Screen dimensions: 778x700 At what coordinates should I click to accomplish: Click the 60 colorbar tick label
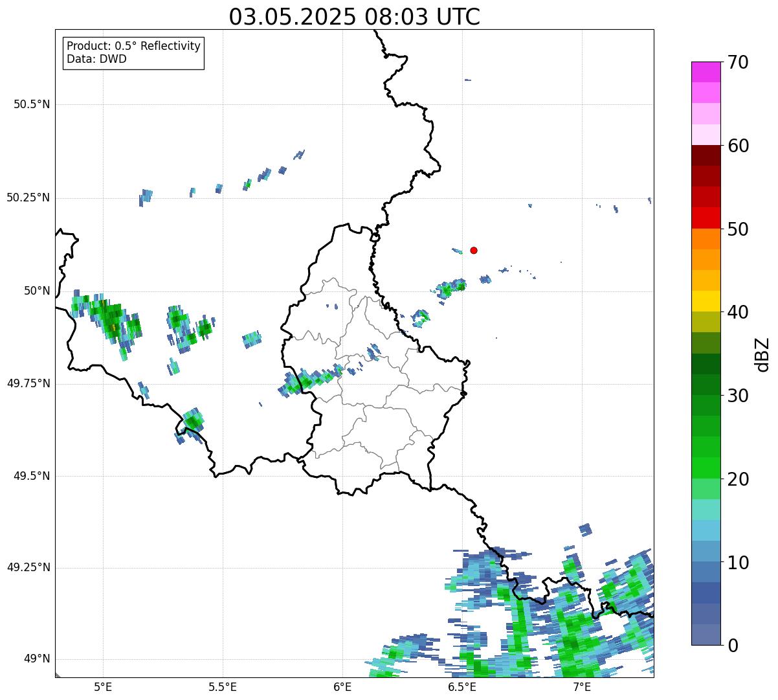pos(738,146)
